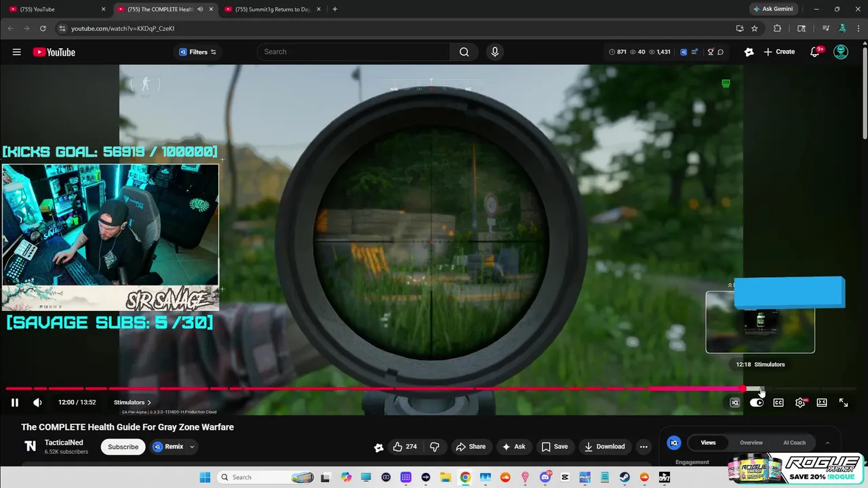This screenshot has width=868, height=488.
Task: Bookmark this page with the star
Action: point(754,28)
